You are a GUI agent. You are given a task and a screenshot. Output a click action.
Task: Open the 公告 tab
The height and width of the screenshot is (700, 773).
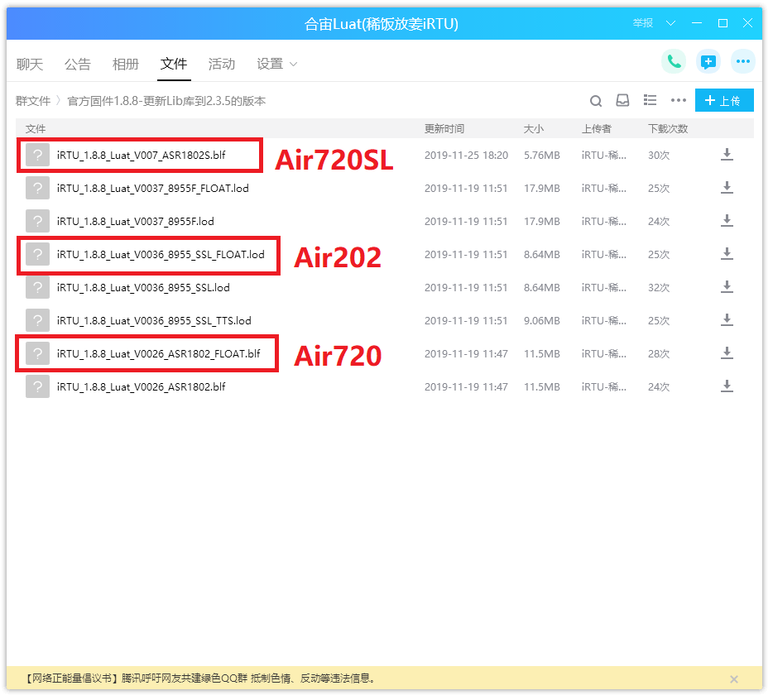[78, 64]
